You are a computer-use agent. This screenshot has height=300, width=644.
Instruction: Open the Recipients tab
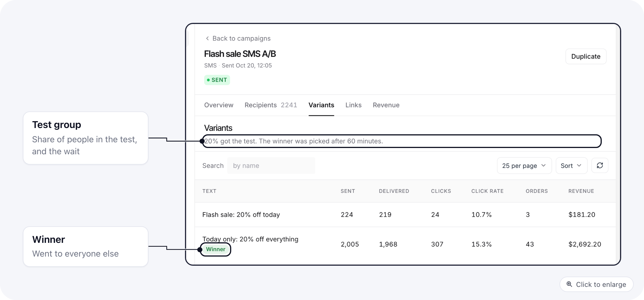point(271,105)
